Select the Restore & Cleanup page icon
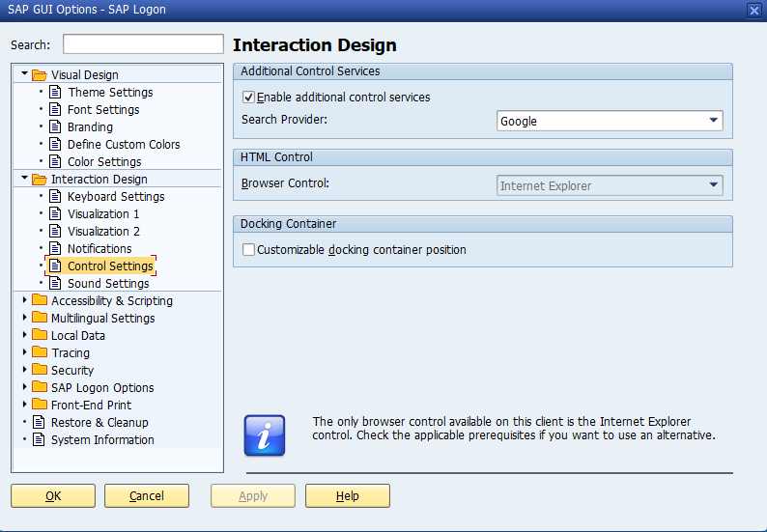 (39, 422)
